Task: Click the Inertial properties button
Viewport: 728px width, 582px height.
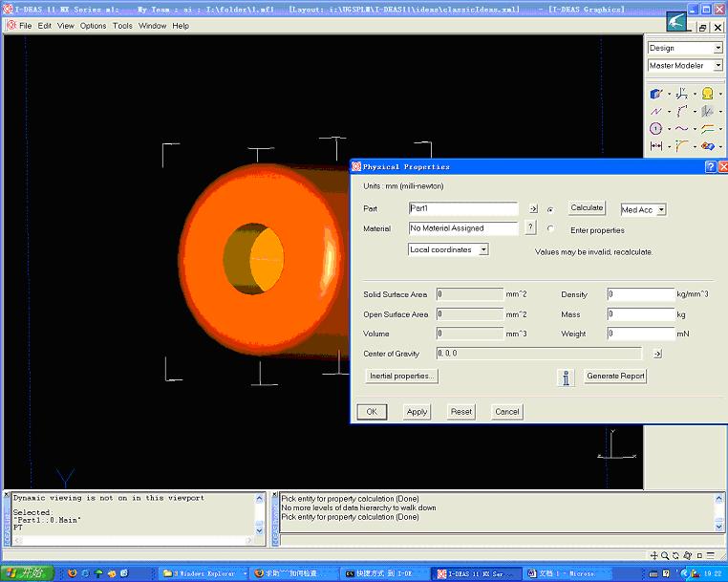Action: pyautogui.click(x=401, y=376)
